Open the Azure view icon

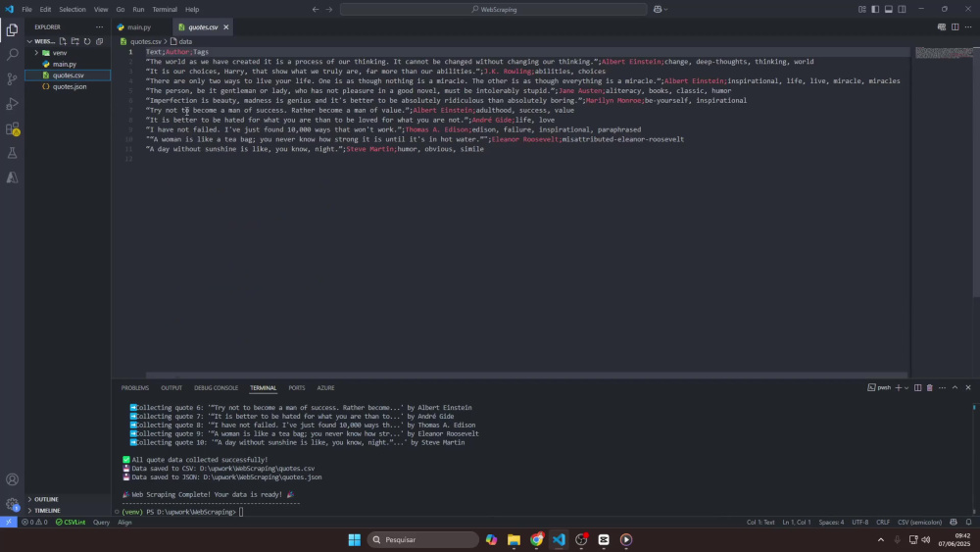(x=12, y=177)
